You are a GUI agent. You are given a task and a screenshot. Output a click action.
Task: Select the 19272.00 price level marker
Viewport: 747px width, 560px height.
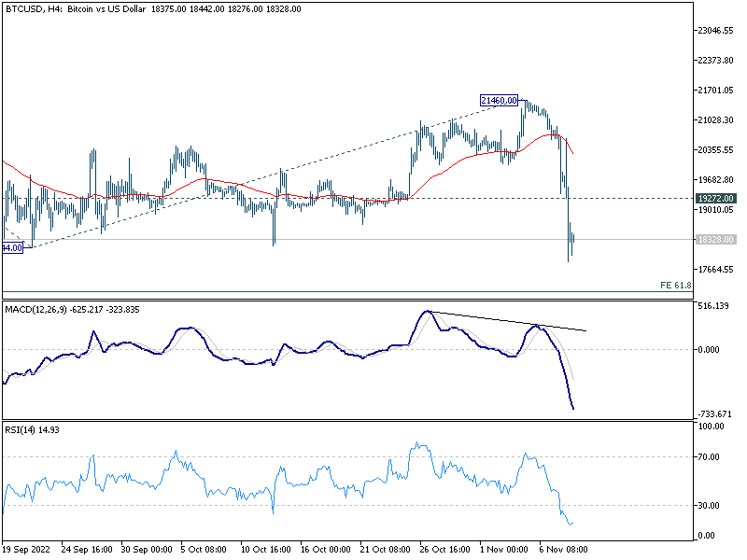click(x=715, y=198)
